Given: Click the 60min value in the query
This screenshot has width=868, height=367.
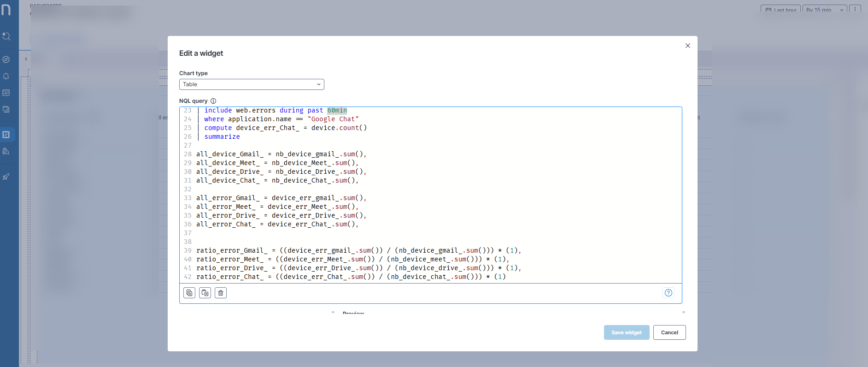Looking at the screenshot, I should point(337,110).
